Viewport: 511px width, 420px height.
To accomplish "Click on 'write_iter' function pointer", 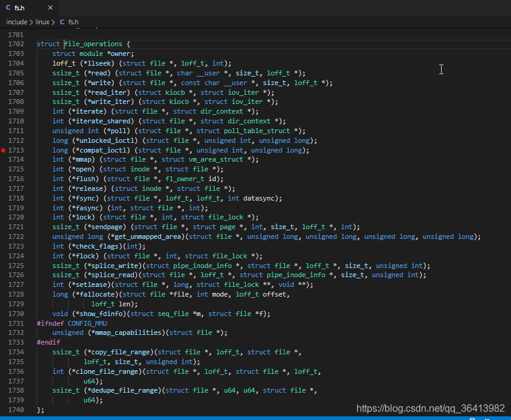I will [111, 102].
